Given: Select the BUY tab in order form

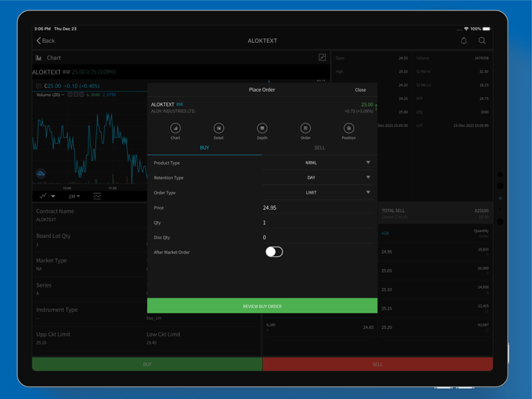Looking at the screenshot, I should 205,148.
